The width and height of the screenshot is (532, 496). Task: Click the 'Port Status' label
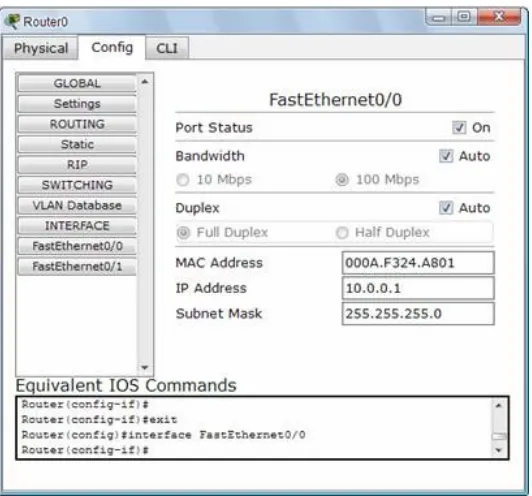[214, 128]
